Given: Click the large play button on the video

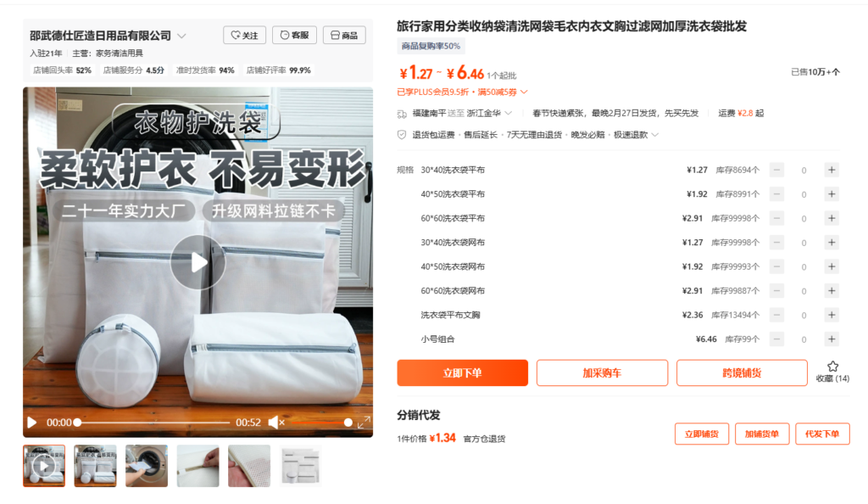Looking at the screenshot, I should (x=198, y=262).
